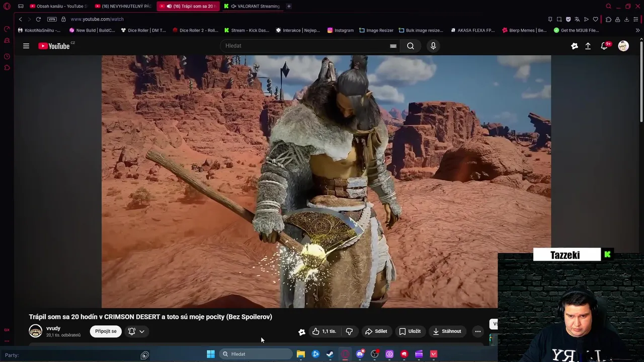Add page to bookmarks heart icon
Viewport: 644px width, 362px height.
pos(596,19)
